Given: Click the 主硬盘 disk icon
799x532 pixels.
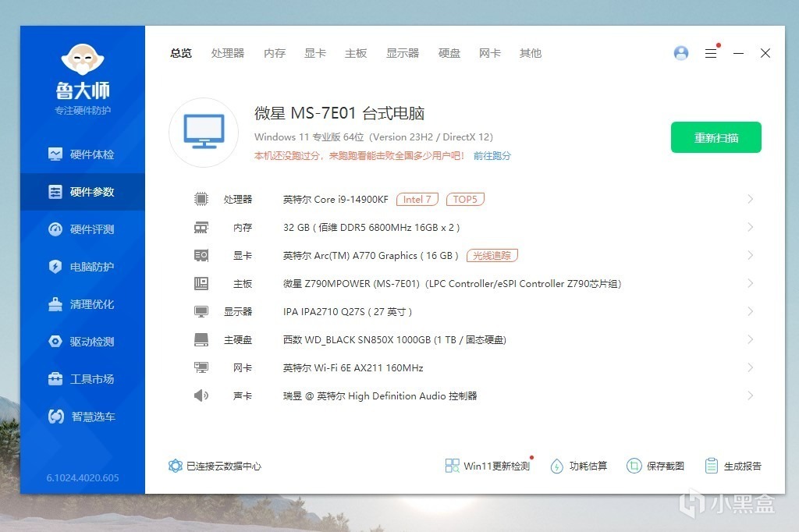Looking at the screenshot, I should point(201,339).
